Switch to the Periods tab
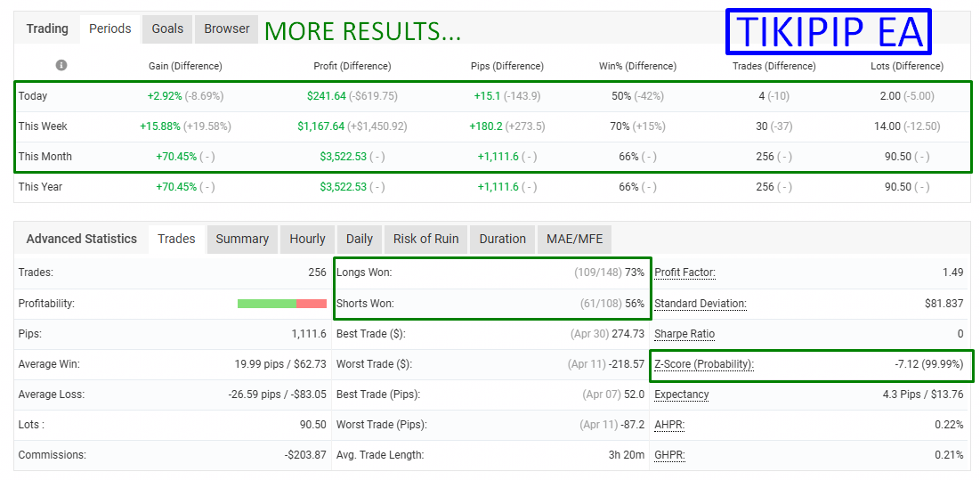The height and width of the screenshot is (480, 980). point(110,28)
